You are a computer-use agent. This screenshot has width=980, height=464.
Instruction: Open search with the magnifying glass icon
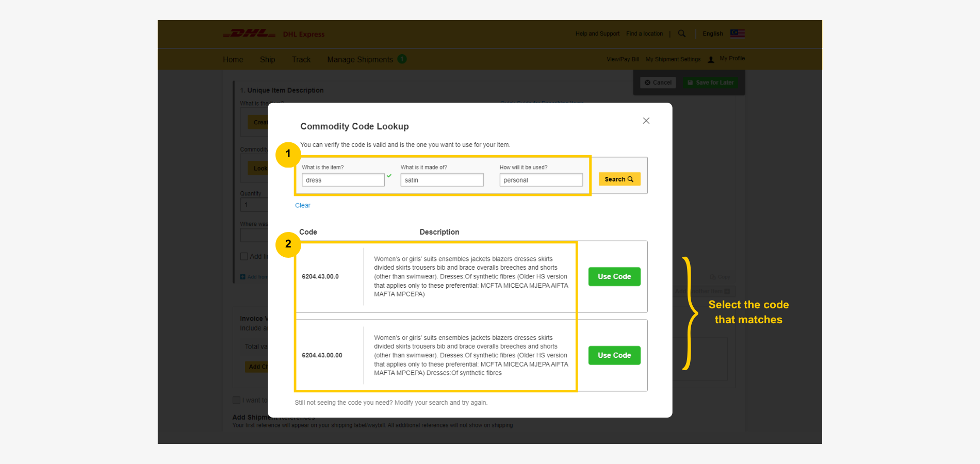[x=682, y=34]
